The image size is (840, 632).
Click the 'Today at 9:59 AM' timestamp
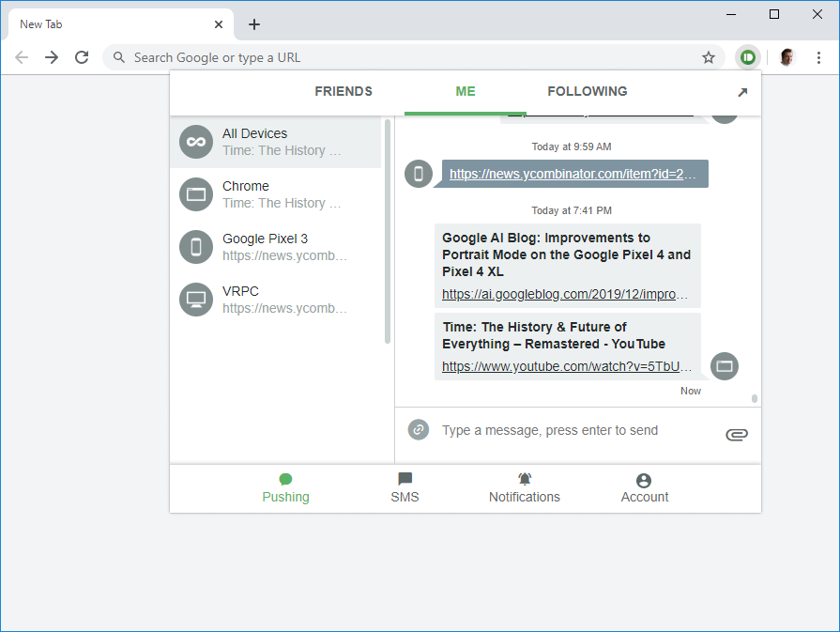571,146
